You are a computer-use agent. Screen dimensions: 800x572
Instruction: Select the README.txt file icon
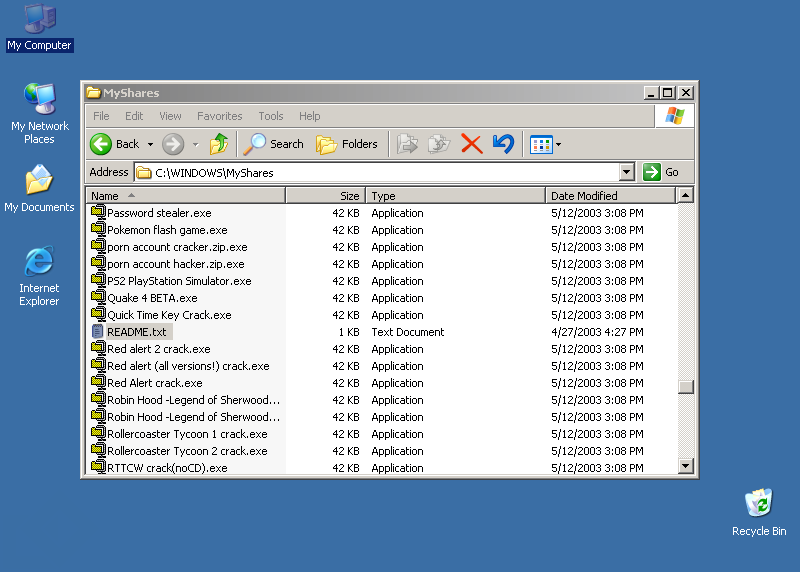coord(97,332)
